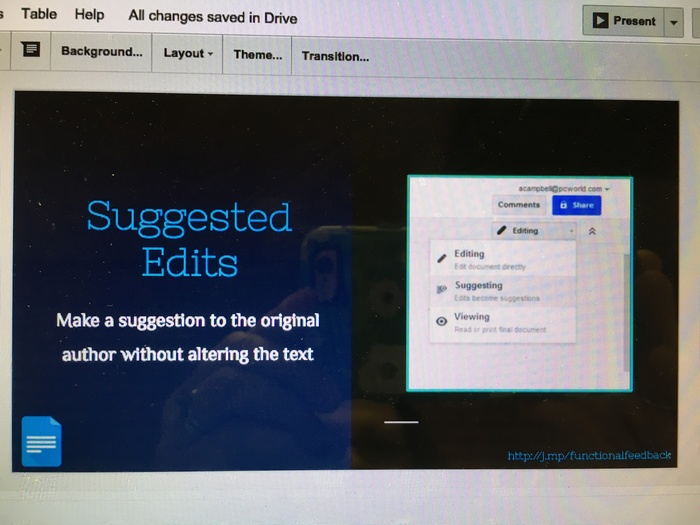Click the pencil icon beside the Editing option
700x525 pixels.
pyautogui.click(x=441, y=258)
